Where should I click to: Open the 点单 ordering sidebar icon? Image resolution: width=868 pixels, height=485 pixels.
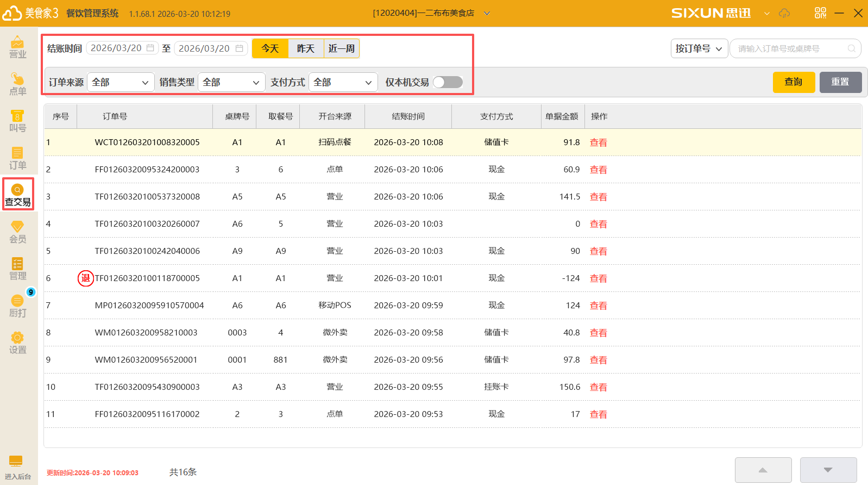pos(17,84)
